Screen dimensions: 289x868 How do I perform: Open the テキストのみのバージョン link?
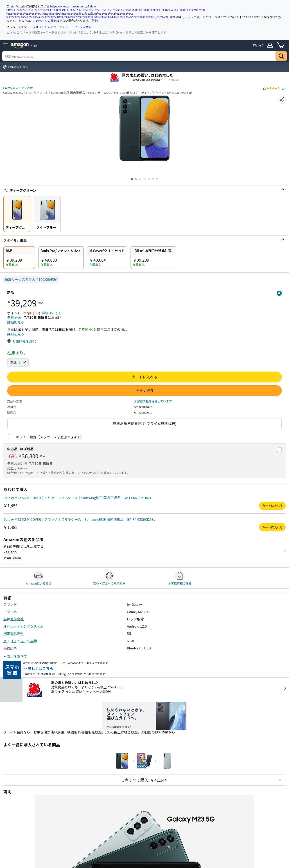pos(50,27)
